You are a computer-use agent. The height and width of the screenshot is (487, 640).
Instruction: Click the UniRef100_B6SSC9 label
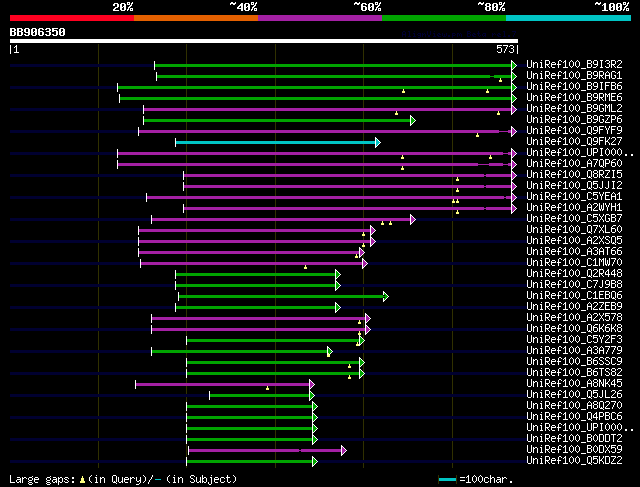pyautogui.click(x=574, y=362)
